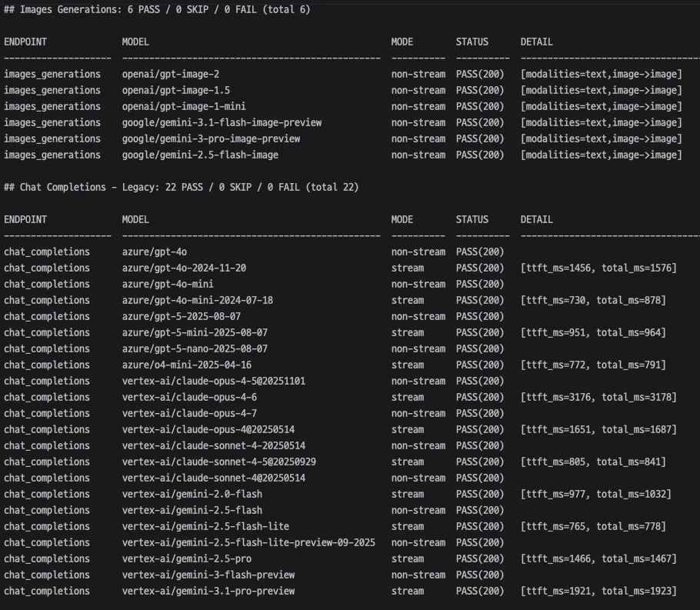
Task: Select google/gemini-2.5-flash-image model text
Action: (200, 155)
